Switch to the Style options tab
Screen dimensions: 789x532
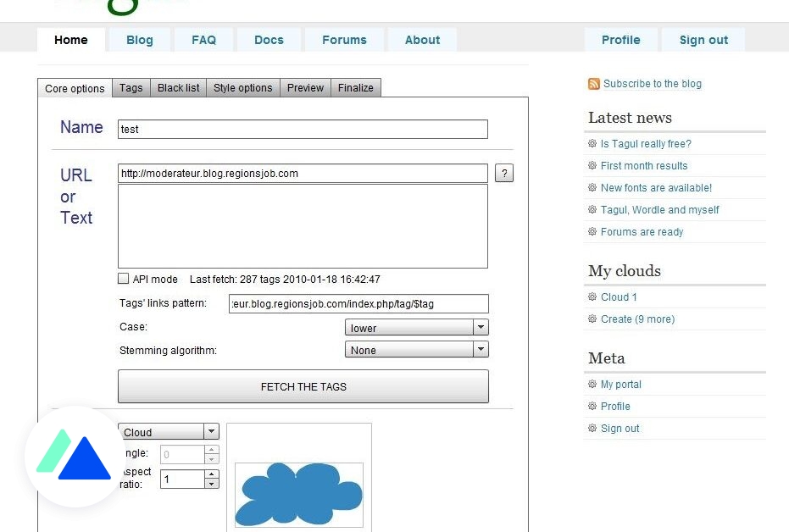coord(242,87)
